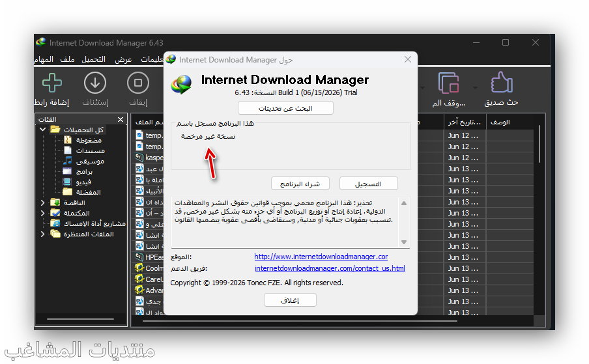Select the مضغوطة compressed category icon
This screenshot has width=589, height=364.
tap(68, 140)
